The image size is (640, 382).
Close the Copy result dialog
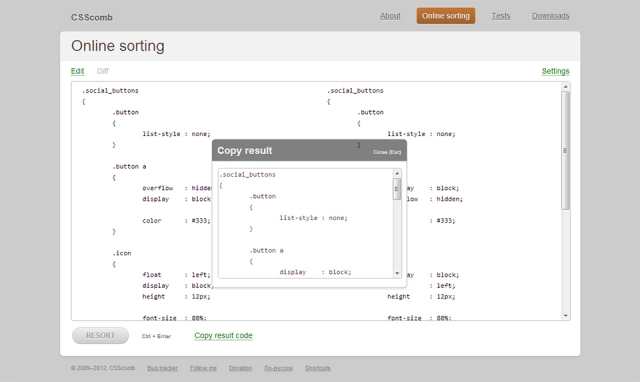[387, 152]
